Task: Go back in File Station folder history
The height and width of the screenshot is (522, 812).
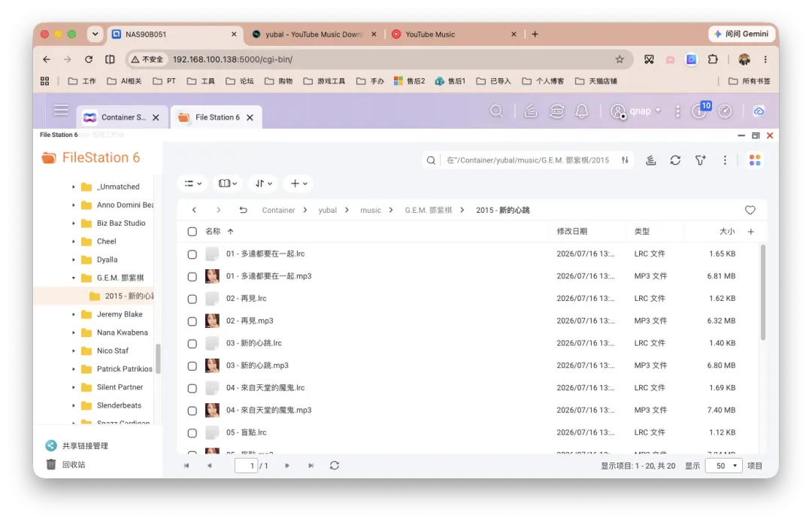Action: click(x=194, y=210)
